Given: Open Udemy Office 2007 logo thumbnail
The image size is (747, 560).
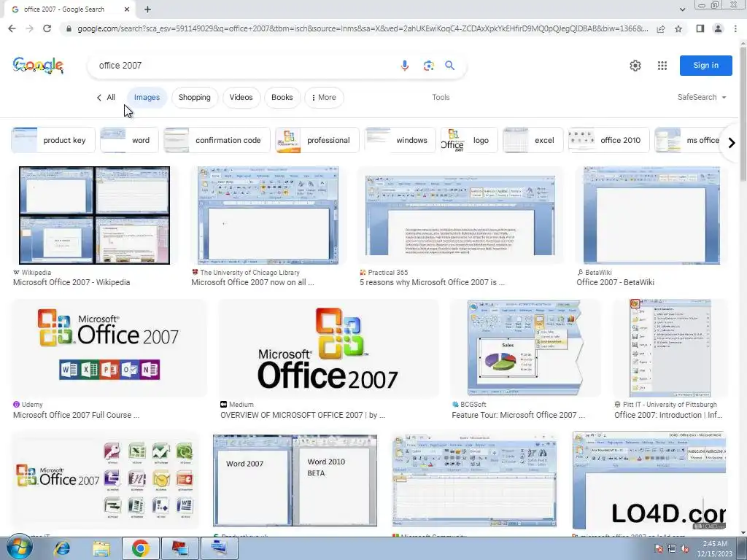Looking at the screenshot, I should tap(109, 348).
